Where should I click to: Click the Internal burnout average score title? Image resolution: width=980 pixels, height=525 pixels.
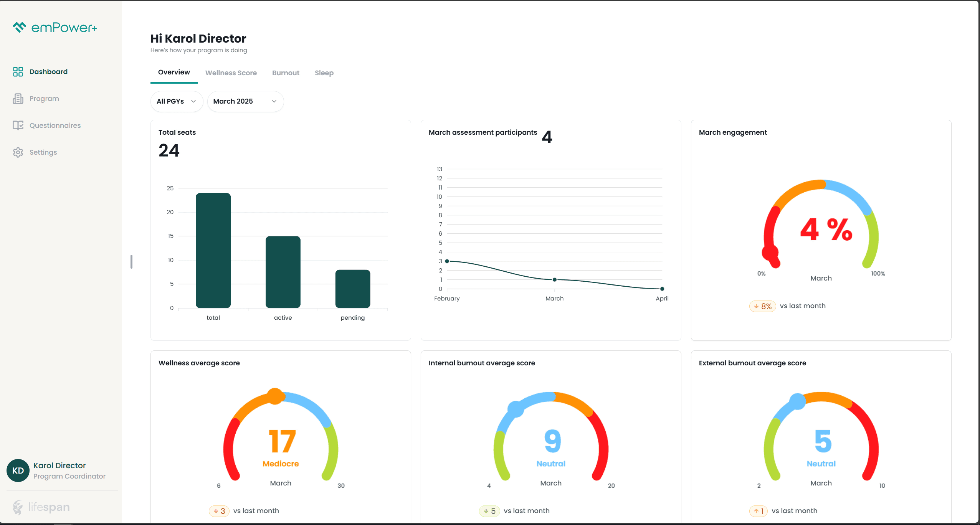pyautogui.click(x=482, y=363)
